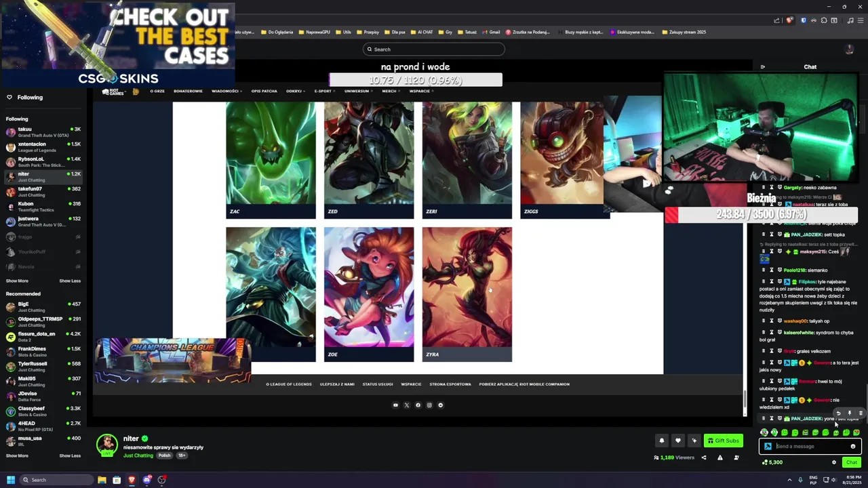Click STATUS USŁUGI footer link in stream
The image size is (868, 488).
(x=378, y=384)
